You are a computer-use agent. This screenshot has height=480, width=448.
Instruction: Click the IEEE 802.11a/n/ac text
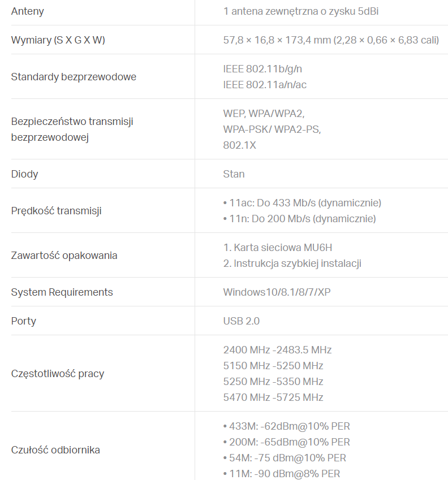point(265,85)
